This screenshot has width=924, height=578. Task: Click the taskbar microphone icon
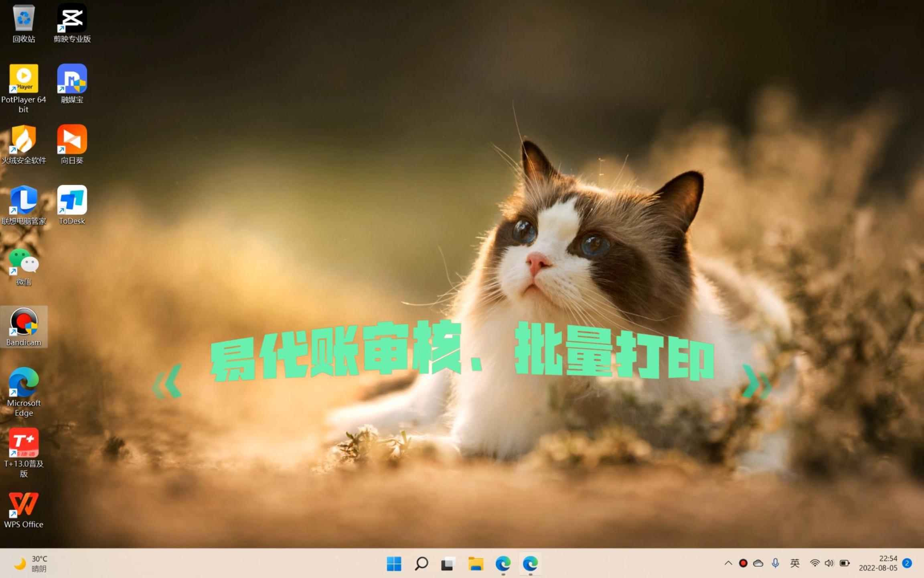(x=776, y=563)
